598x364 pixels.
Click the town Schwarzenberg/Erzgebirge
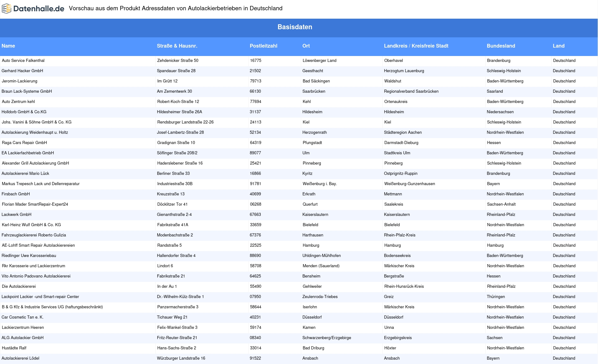(327, 338)
